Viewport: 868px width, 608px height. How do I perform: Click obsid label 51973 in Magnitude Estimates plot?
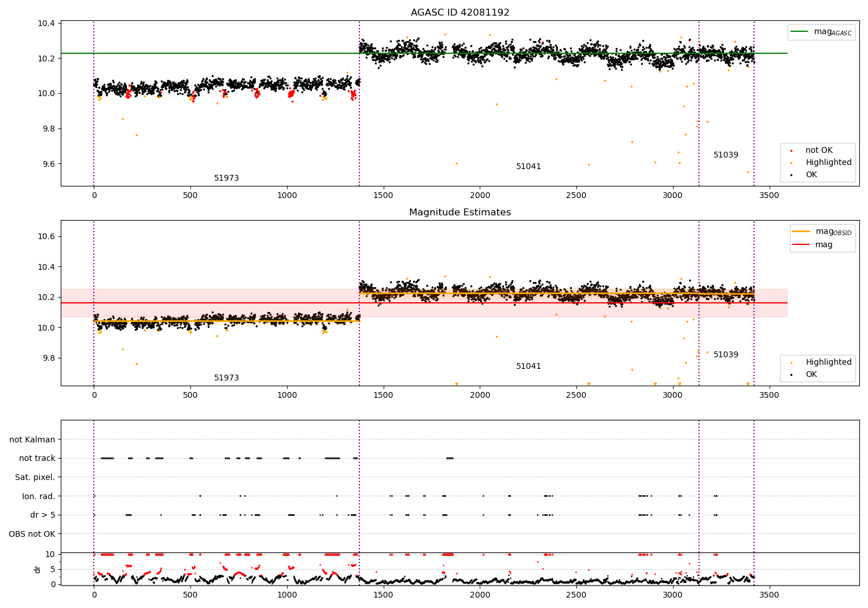pos(226,378)
